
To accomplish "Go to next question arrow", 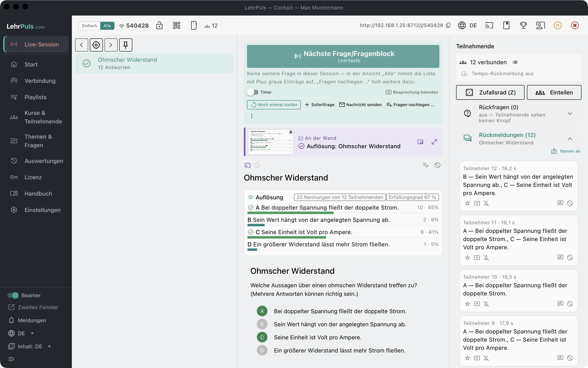I will [111, 45].
